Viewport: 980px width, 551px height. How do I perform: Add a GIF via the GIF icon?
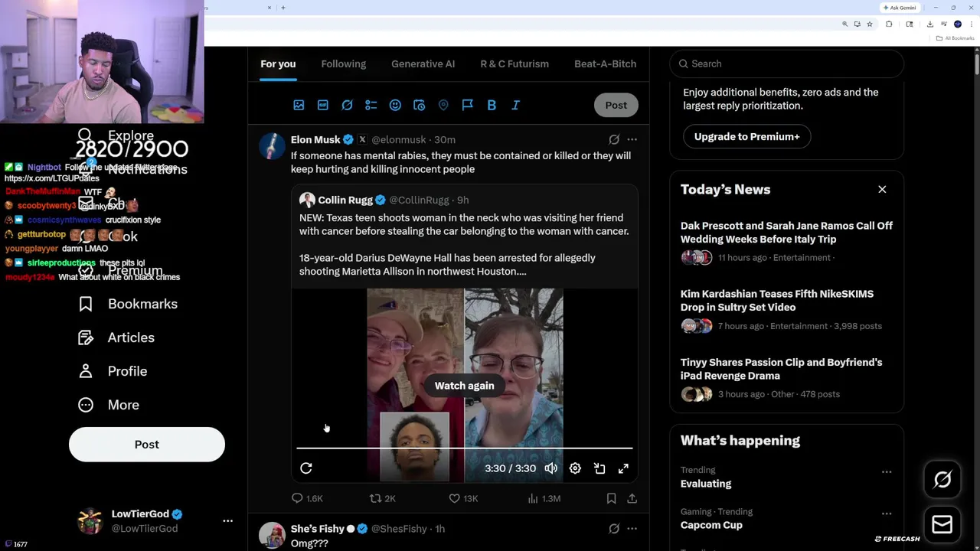(x=323, y=105)
